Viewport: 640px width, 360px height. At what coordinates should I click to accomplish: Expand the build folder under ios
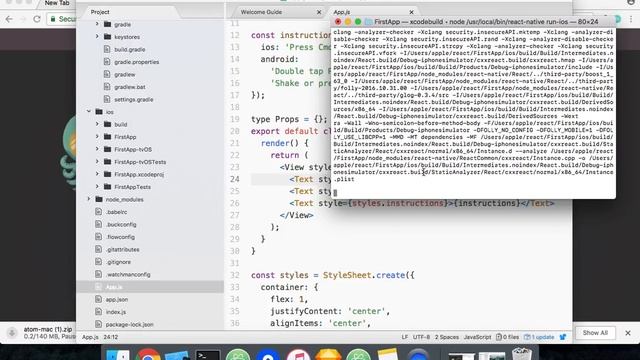point(97,124)
